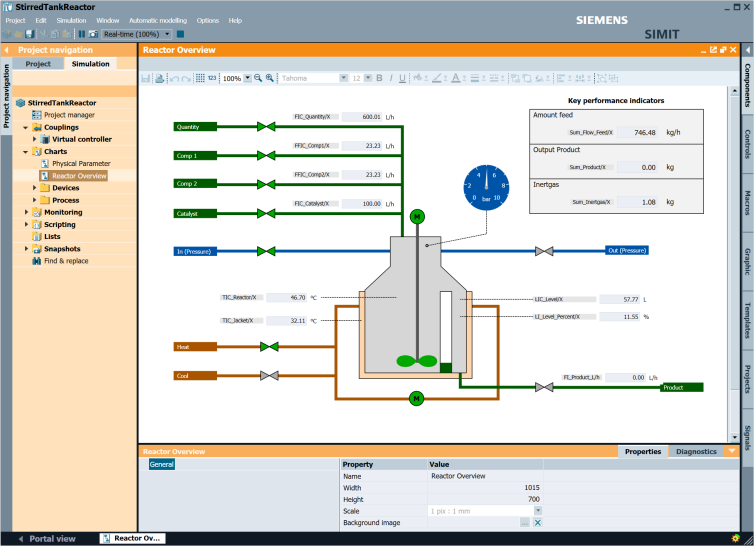
Task: Click the align objects left icon
Action: point(561,78)
